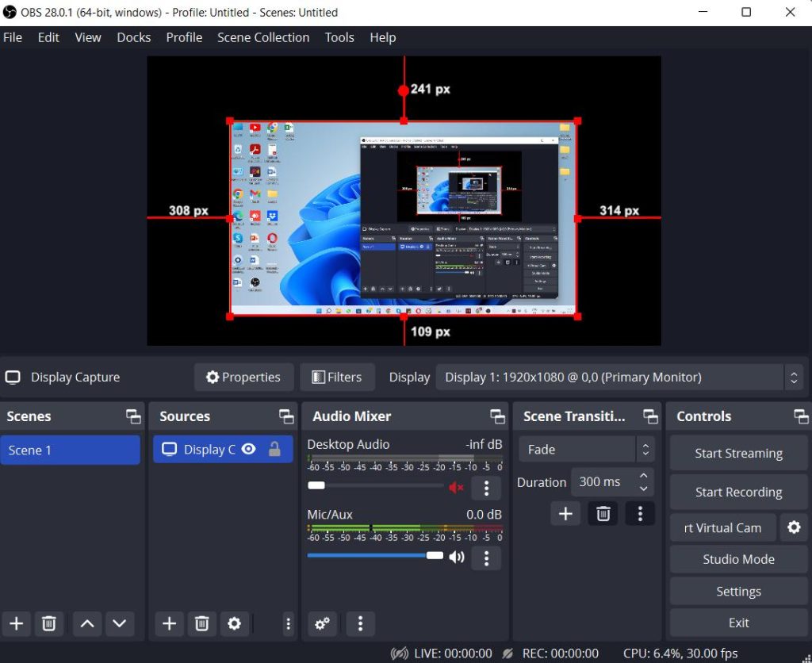Image resolution: width=812 pixels, height=663 pixels.
Task: Start the Virtual Camera
Action: tap(723, 528)
